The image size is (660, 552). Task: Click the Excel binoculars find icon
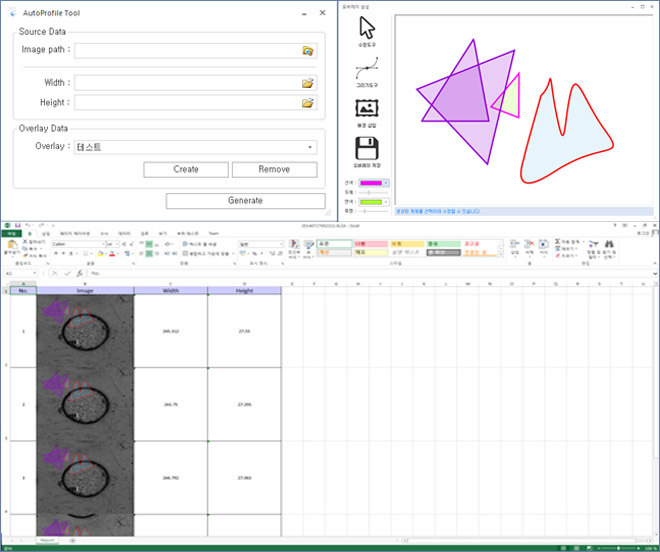tap(609, 244)
